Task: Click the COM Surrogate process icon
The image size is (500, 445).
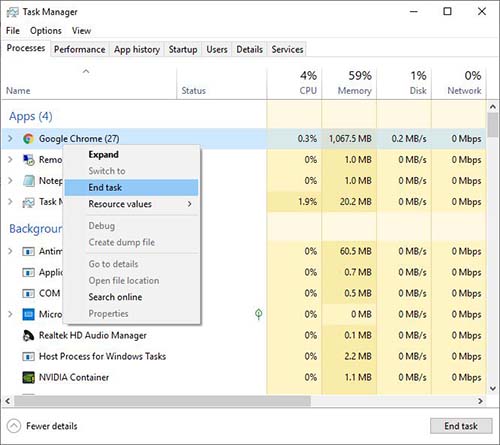Action: [x=28, y=293]
